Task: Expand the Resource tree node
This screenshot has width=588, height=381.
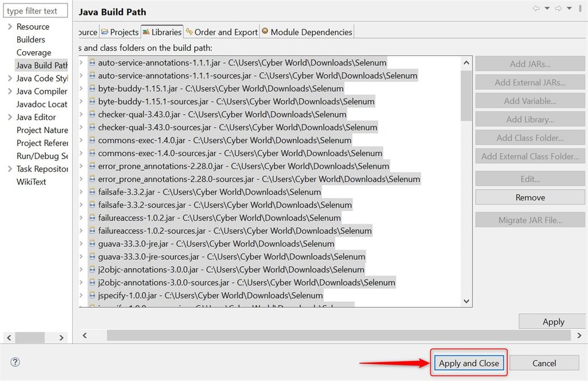Action: 10,26
